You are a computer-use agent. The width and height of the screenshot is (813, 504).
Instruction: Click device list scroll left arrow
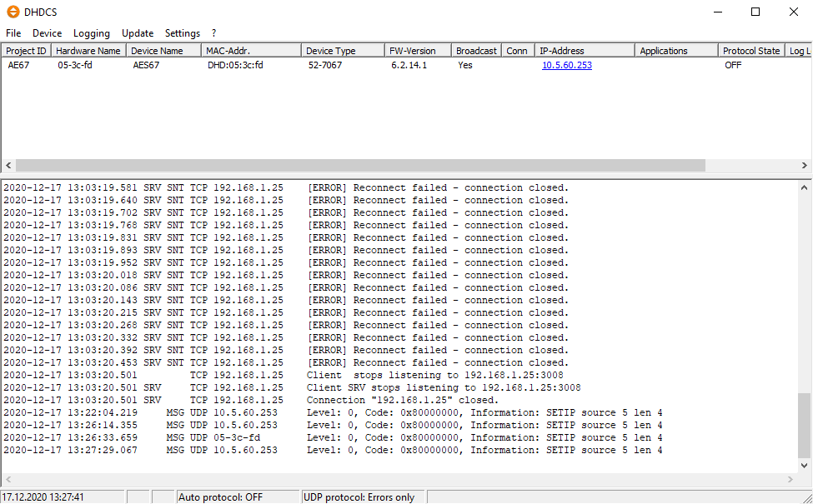tap(8, 165)
